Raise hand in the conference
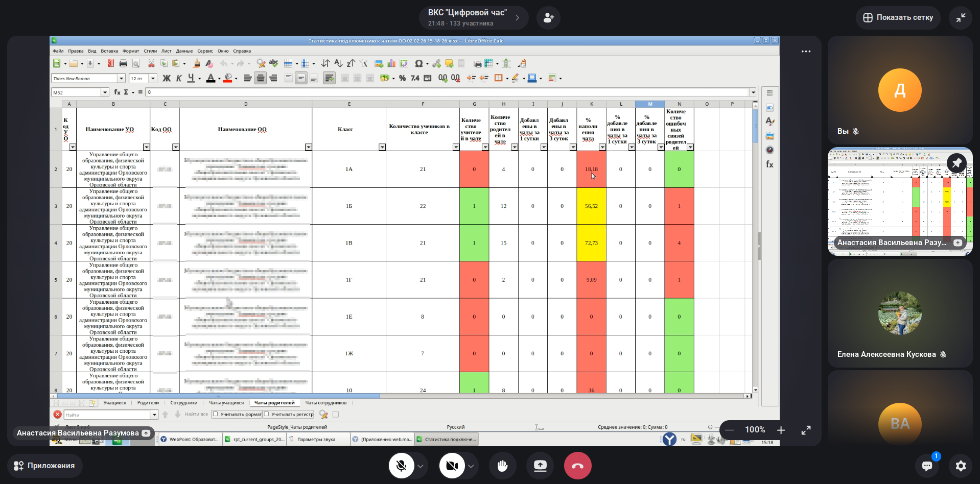Image resolution: width=980 pixels, height=484 pixels. tap(502, 466)
